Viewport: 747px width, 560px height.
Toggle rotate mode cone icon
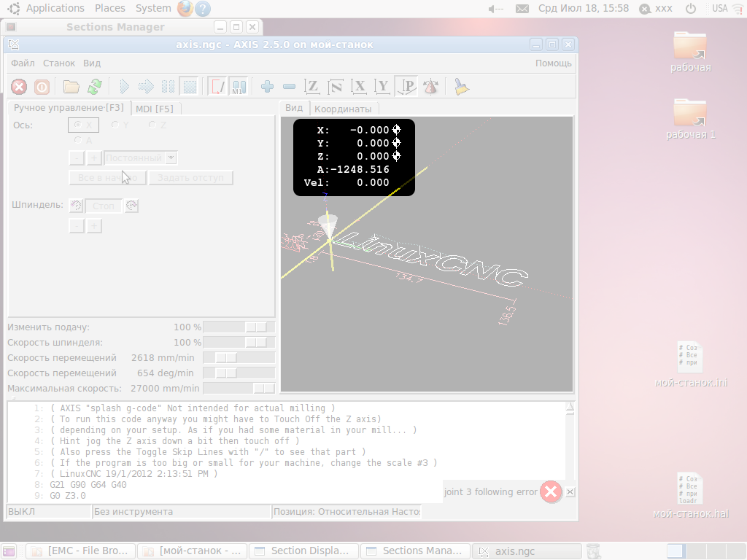(430, 87)
